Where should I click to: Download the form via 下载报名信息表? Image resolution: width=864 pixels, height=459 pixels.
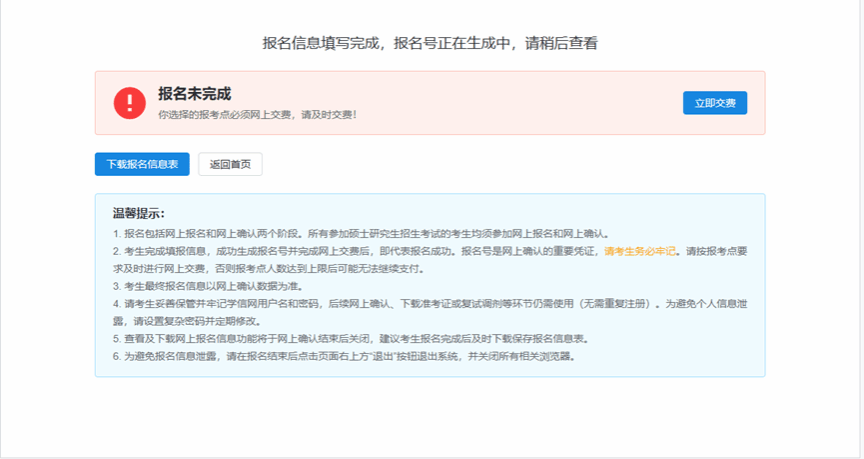(142, 165)
